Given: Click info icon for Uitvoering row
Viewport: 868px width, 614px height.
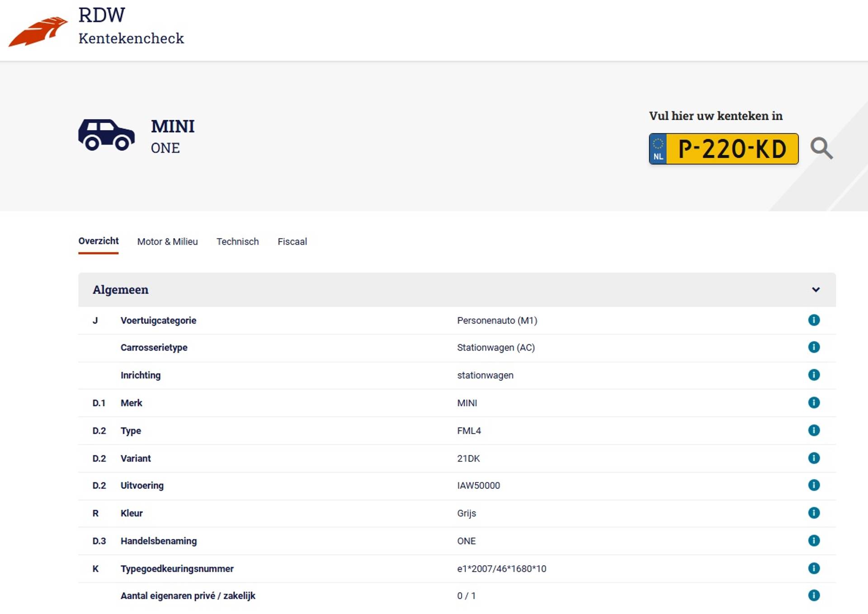Looking at the screenshot, I should pos(814,485).
